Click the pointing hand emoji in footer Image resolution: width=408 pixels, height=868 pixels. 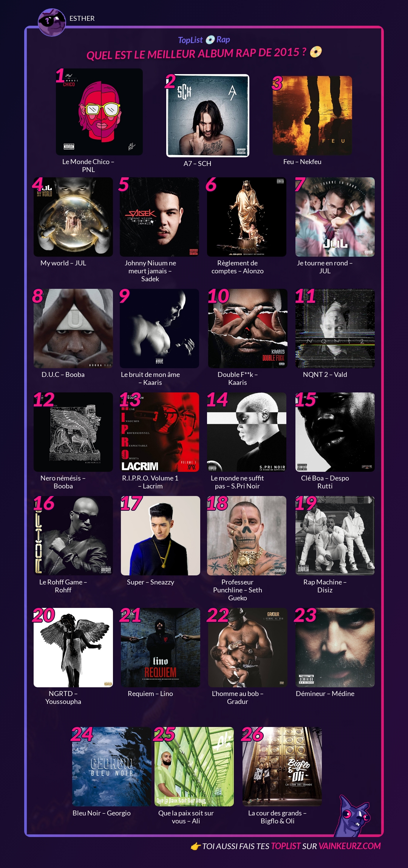click(195, 846)
